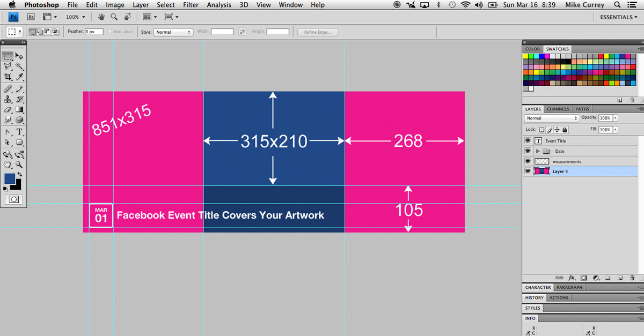Image resolution: width=644 pixels, height=336 pixels.
Task: Open the Essentials workspace switcher
Action: tap(619, 17)
